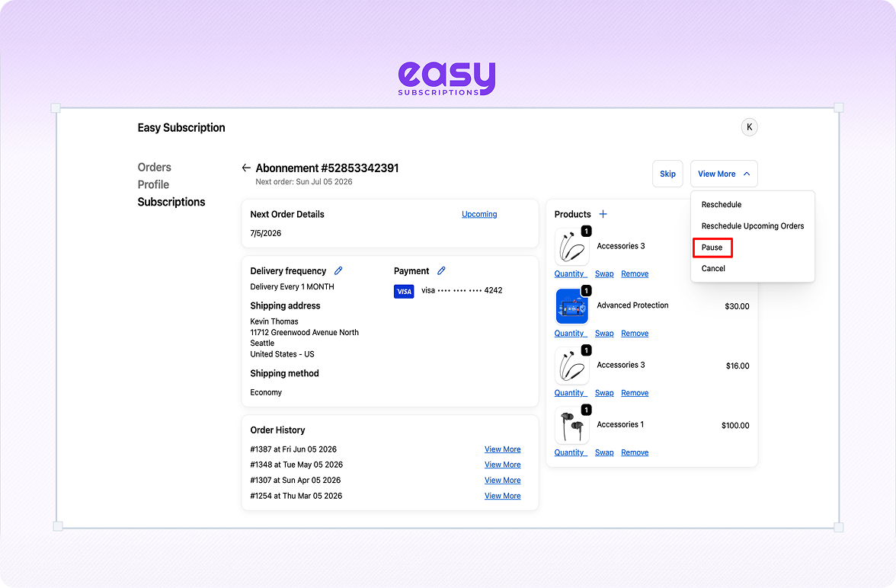Click the Visa card logo

pyautogui.click(x=404, y=292)
